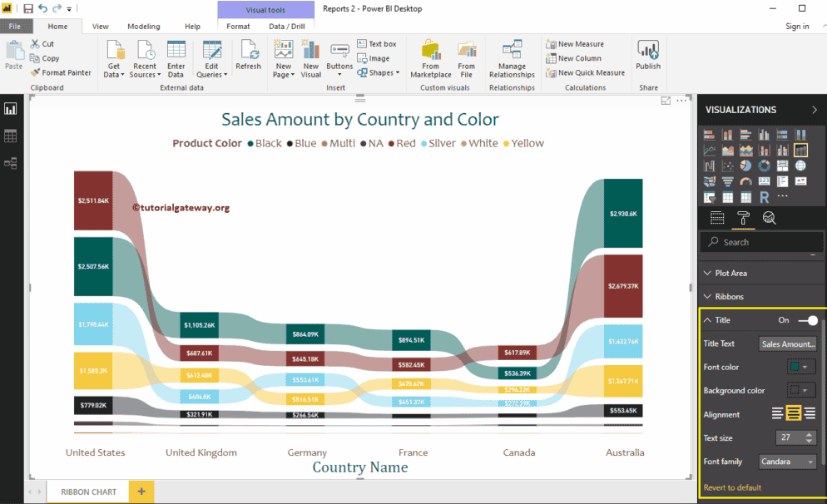
Task: Switch to the View ribbon tab
Action: [x=100, y=26]
